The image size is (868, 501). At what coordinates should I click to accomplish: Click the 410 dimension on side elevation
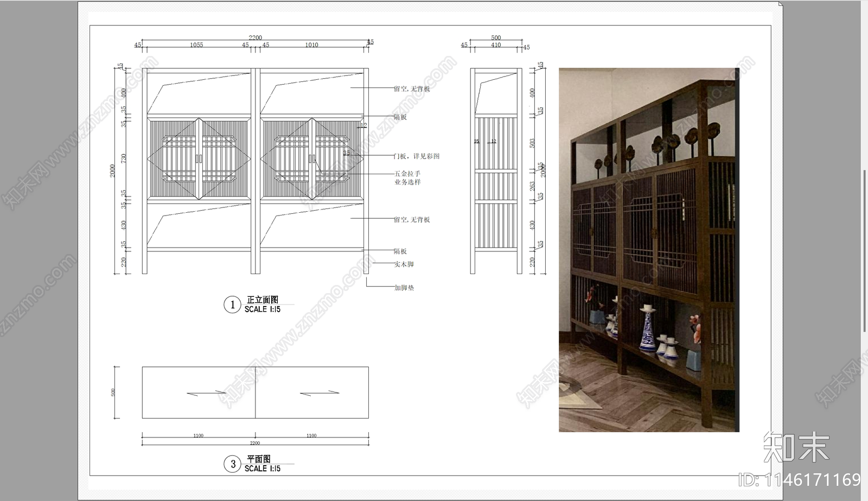[x=496, y=45]
